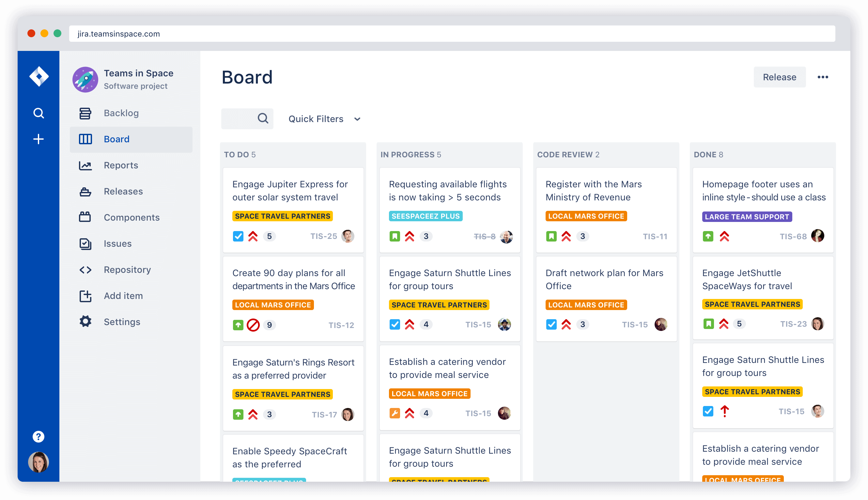Open the Components panel
The width and height of the screenshot is (868, 500).
(132, 217)
